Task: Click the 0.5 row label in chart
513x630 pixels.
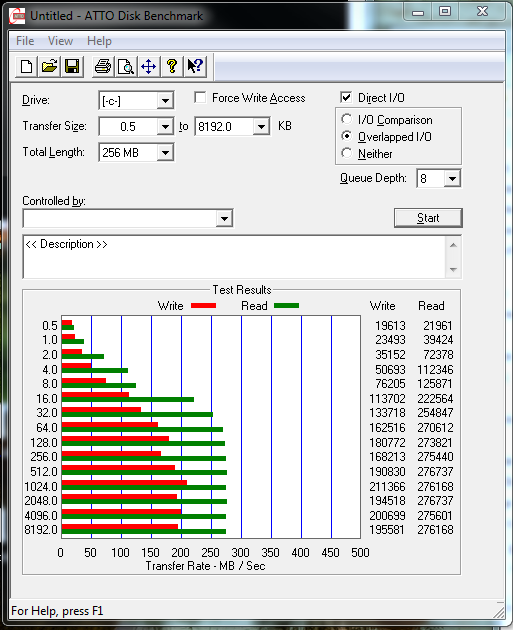Action: pyautogui.click(x=50, y=326)
